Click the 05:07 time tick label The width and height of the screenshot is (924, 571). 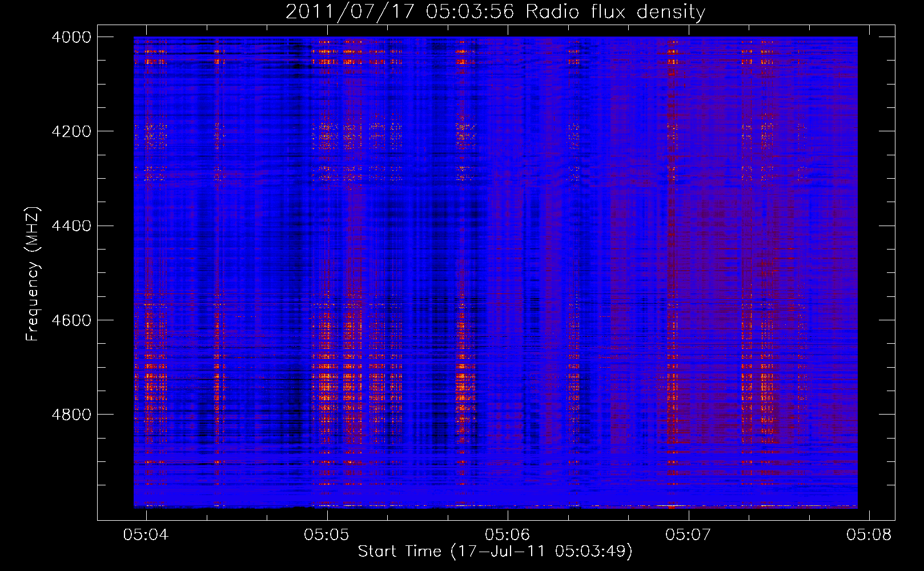pos(688,534)
